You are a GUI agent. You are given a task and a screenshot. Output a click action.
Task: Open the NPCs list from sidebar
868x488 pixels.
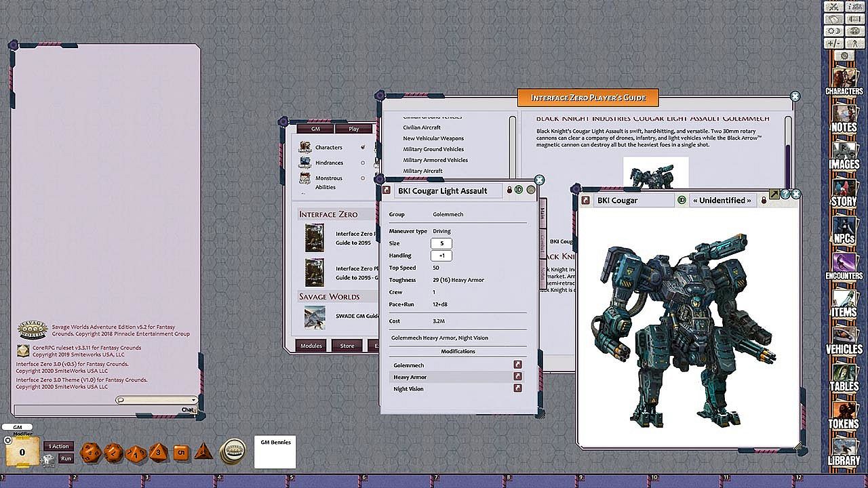pos(844,229)
